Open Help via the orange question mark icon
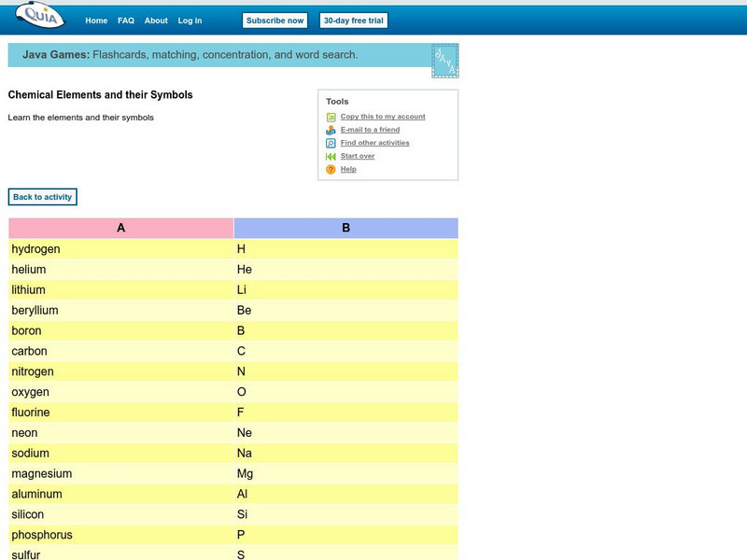Screen dimensions: 747x560 pyautogui.click(x=330, y=169)
